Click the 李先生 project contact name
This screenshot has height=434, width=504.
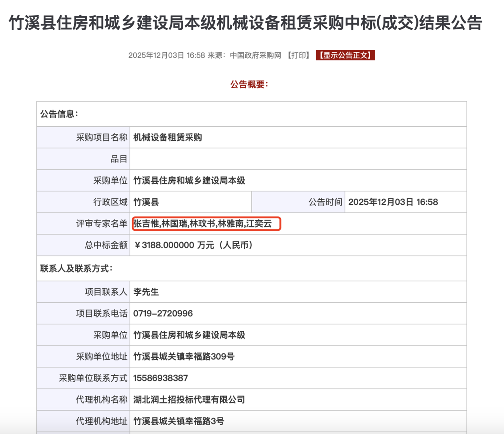pyautogui.click(x=146, y=292)
